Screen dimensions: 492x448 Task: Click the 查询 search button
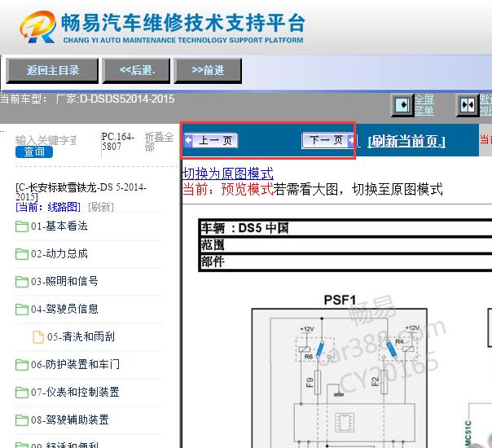point(34,152)
